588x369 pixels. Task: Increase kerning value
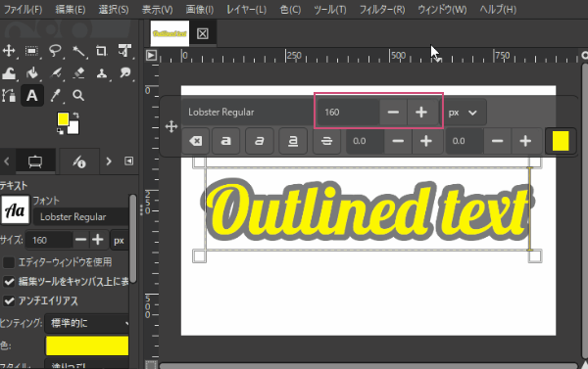525,141
